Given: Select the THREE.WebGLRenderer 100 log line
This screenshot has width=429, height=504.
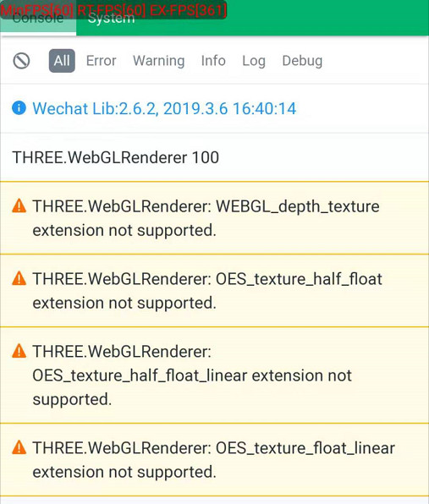Looking at the screenshot, I should coord(215,157).
